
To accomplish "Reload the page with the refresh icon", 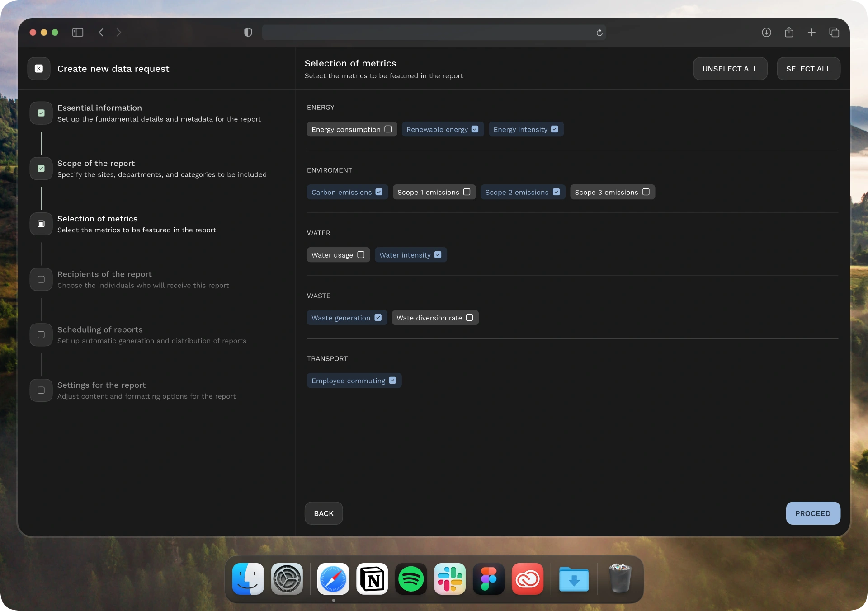I will click(x=599, y=33).
